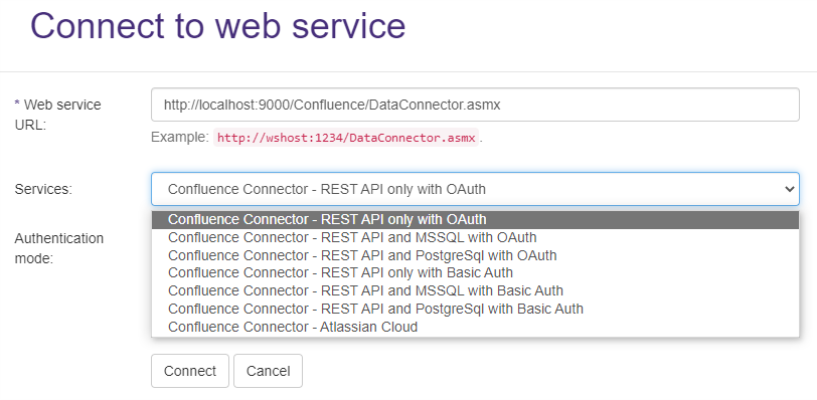Click the red example URL code snippet

pos(347,137)
